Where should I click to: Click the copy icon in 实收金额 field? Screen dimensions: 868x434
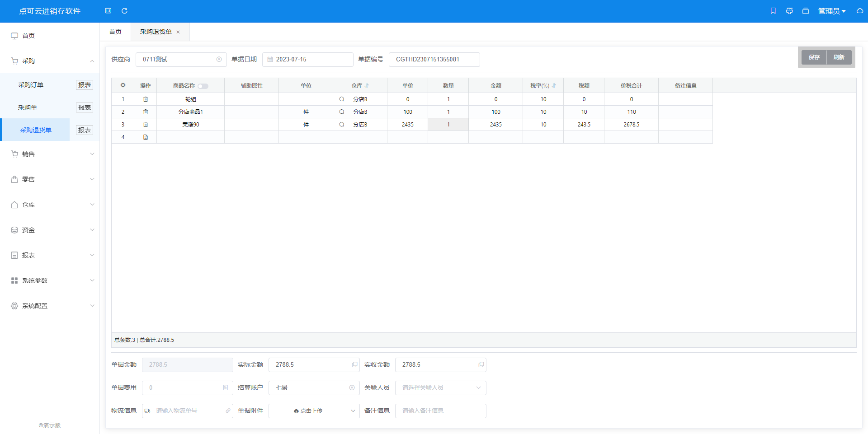tap(481, 364)
